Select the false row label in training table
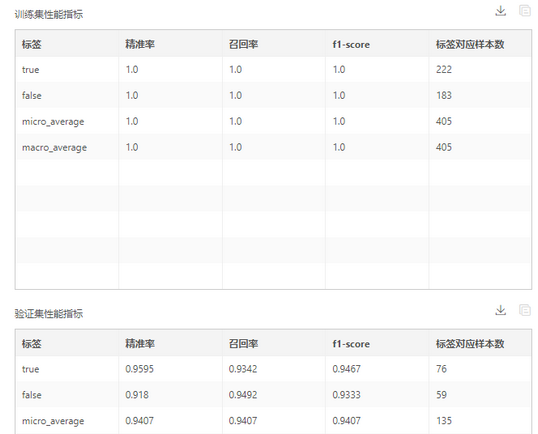This screenshot has height=434, width=538. pos(32,95)
